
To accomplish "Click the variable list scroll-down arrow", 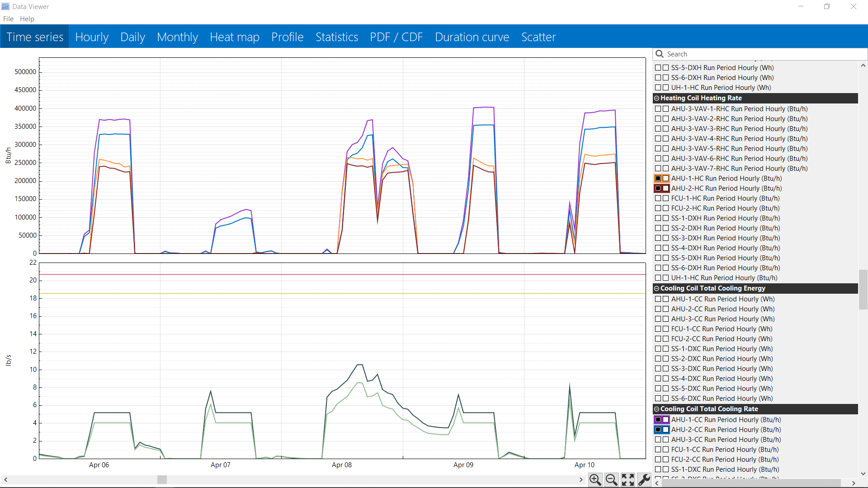I will point(863,474).
